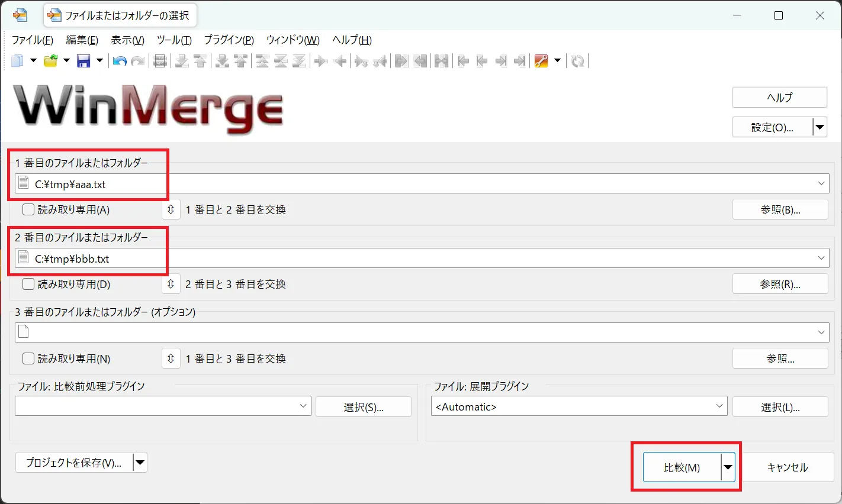Image resolution: width=842 pixels, height=504 pixels.
Task: Click the third 参照... browse button
Action: coord(780,358)
